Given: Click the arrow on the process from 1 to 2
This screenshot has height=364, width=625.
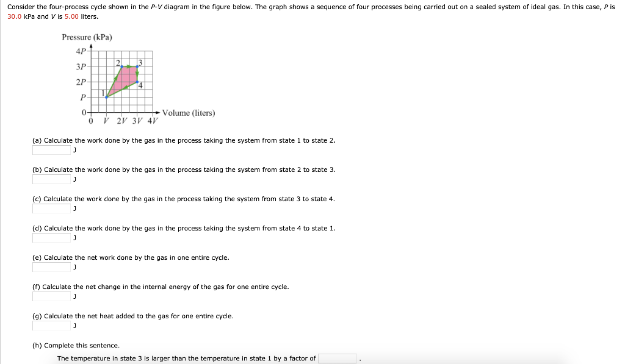Looking at the screenshot, I should pos(115,78).
